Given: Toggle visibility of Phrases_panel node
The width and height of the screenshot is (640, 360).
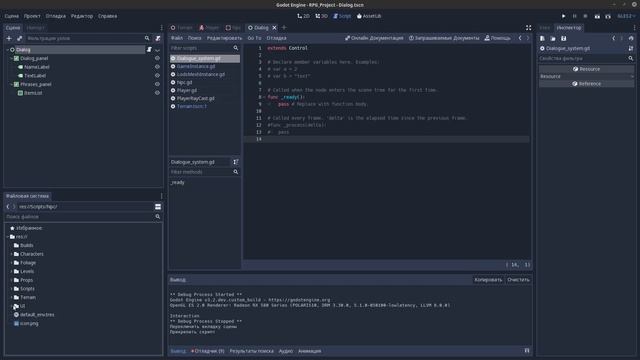Looking at the screenshot, I should coord(157,84).
